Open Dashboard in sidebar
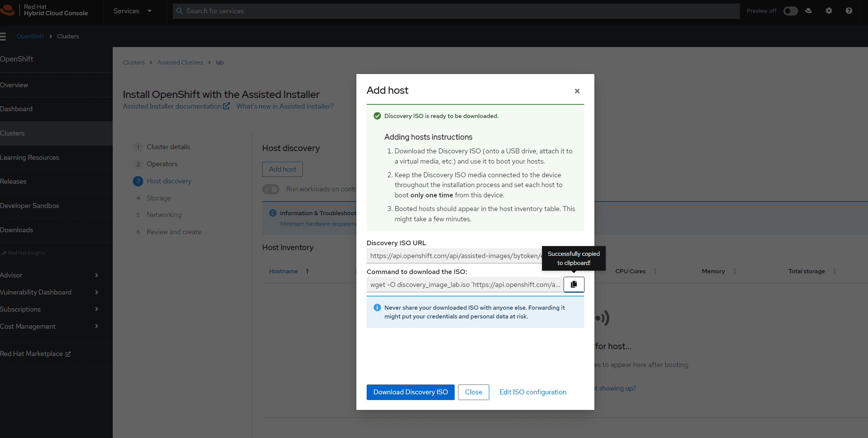 point(56,109)
